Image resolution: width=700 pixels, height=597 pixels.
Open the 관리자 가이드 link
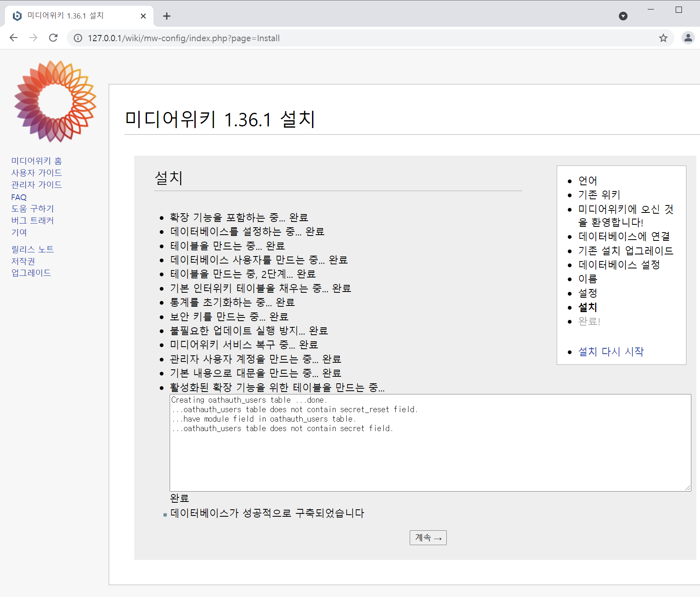pyautogui.click(x=36, y=184)
